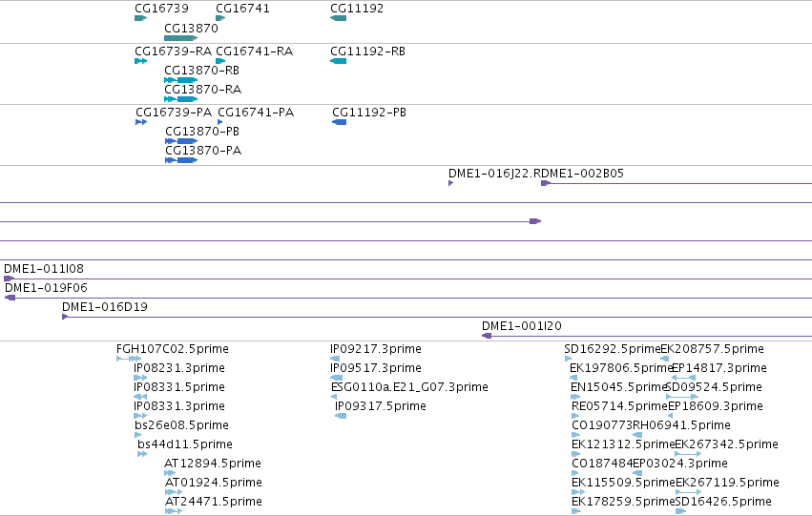Screen dimensions: 812x516
Task: Select the IP09517.3prime EST glyph
Action: (336, 378)
